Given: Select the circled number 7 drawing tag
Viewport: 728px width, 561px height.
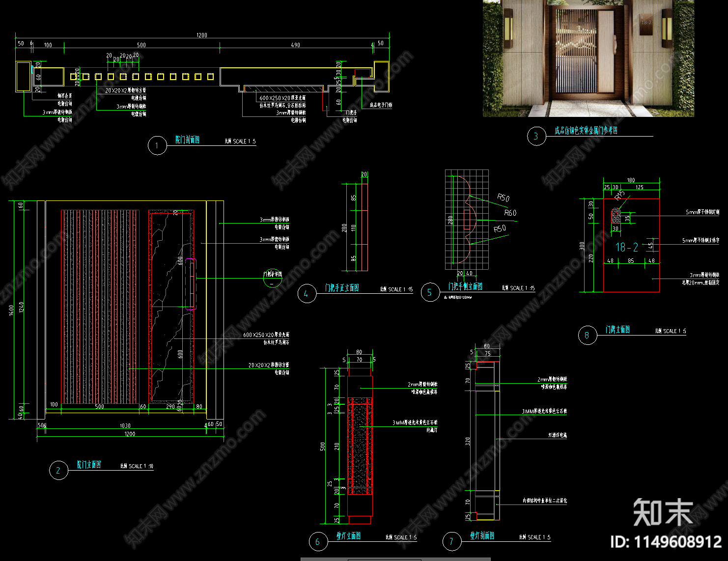Looking at the screenshot, I should click(x=452, y=541).
